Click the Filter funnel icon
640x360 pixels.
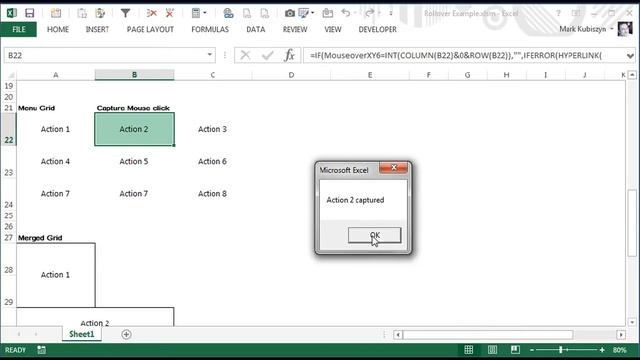125,13
